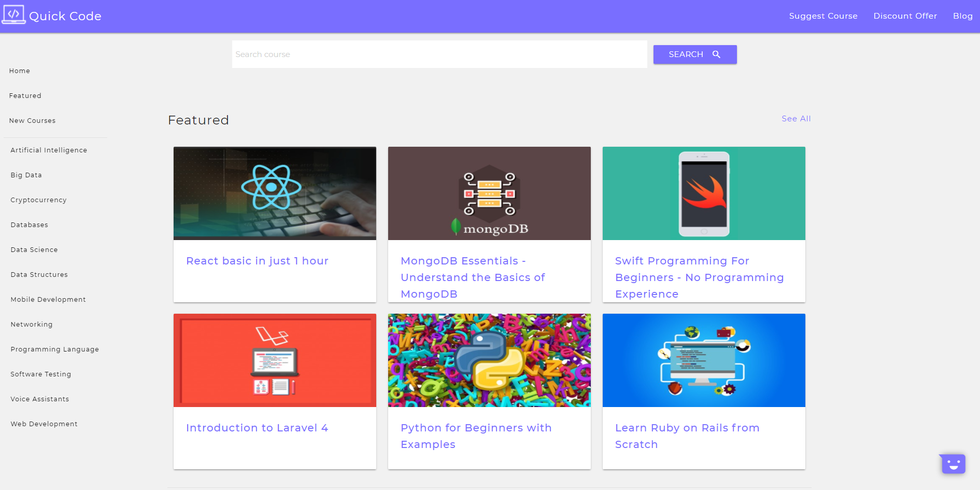The height and width of the screenshot is (490, 980).
Task: Open the Data Structures category
Action: click(x=39, y=275)
